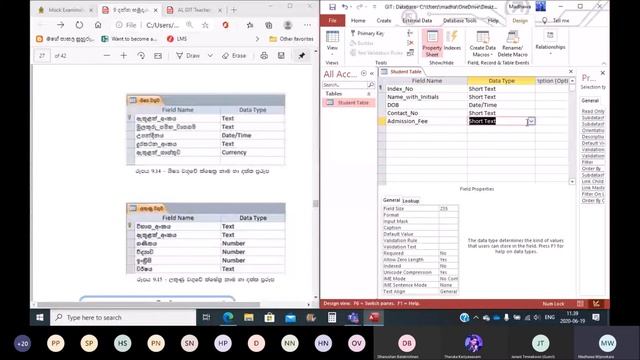640x360 pixels.
Task: Click Delete Rows icon in Tools group
Action: [x=410, y=43]
